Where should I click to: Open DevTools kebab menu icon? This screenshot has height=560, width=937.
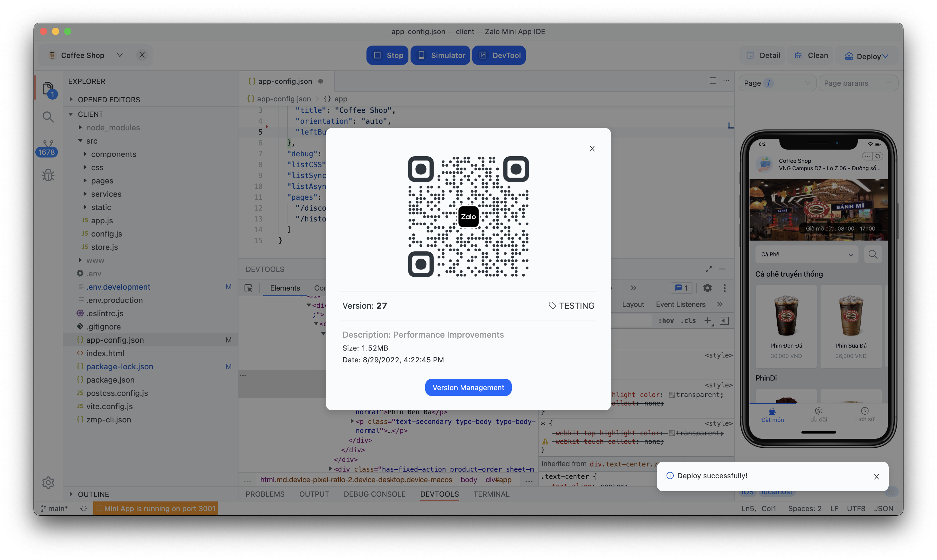point(724,288)
